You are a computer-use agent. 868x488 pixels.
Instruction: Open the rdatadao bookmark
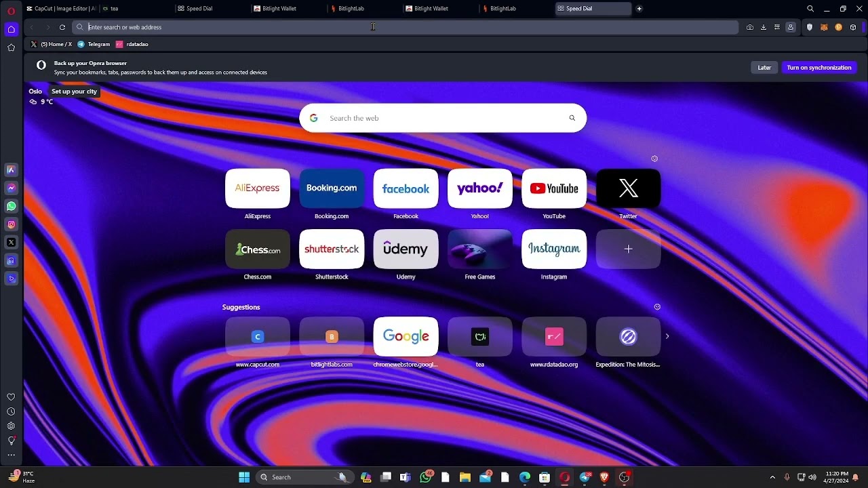(132, 44)
